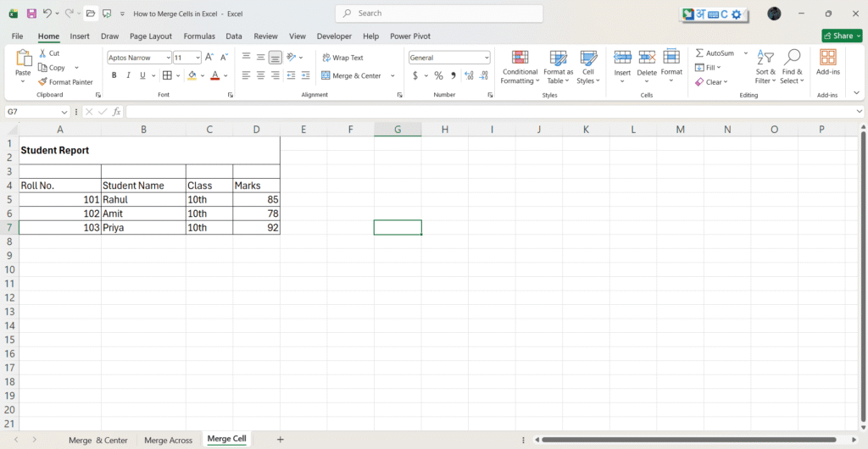The image size is (868, 449).
Task: Click Merge & Center button
Action: pos(351,75)
